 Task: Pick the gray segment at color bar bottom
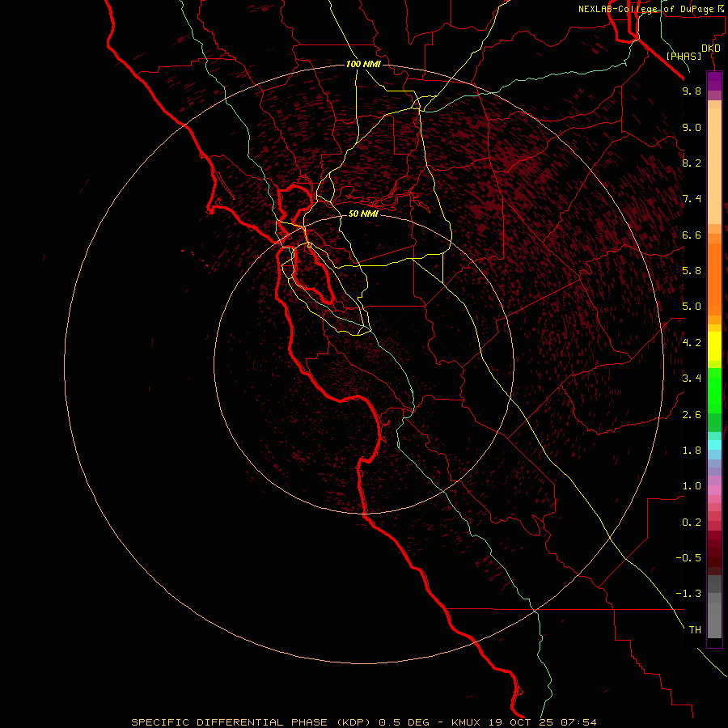click(714, 620)
